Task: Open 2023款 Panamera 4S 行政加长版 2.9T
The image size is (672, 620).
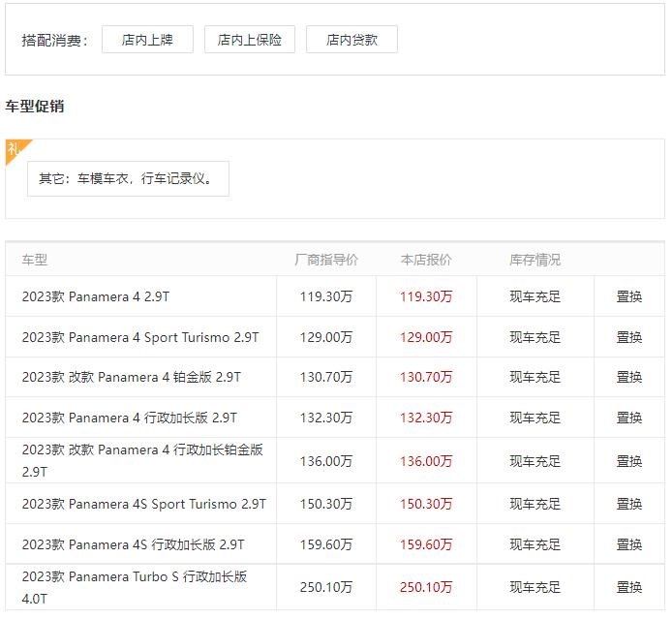Action: tap(133, 544)
